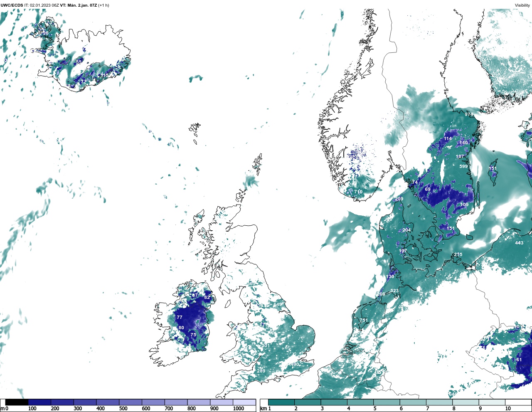Click the 140 visibility value in Sweden
Image resolution: width=532 pixels, height=412 pixels.
coord(463,142)
